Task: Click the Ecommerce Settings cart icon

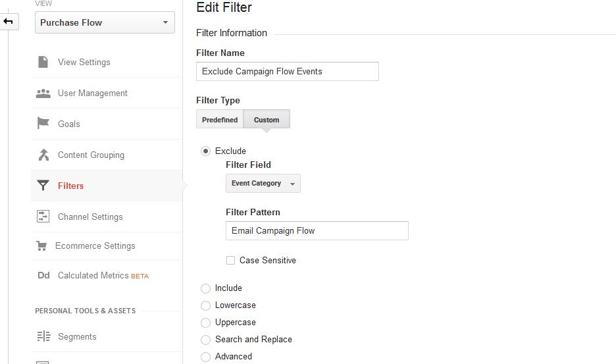Action: tap(42, 246)
